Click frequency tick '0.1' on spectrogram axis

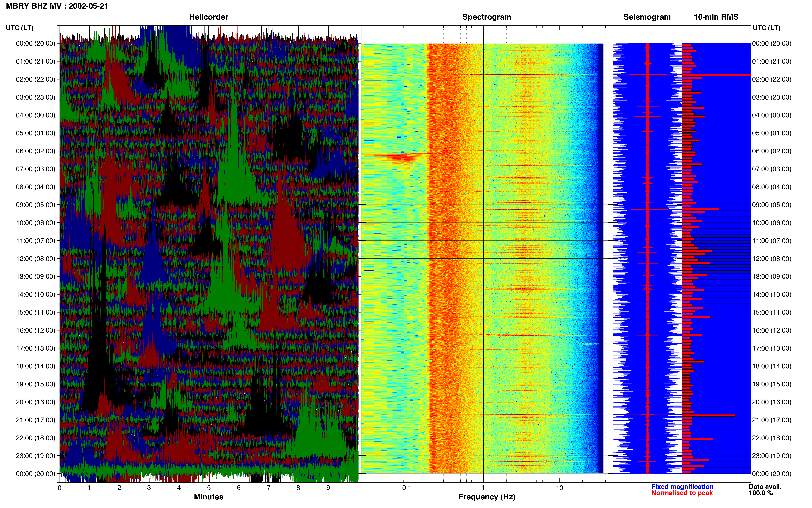tap(407, 488)
